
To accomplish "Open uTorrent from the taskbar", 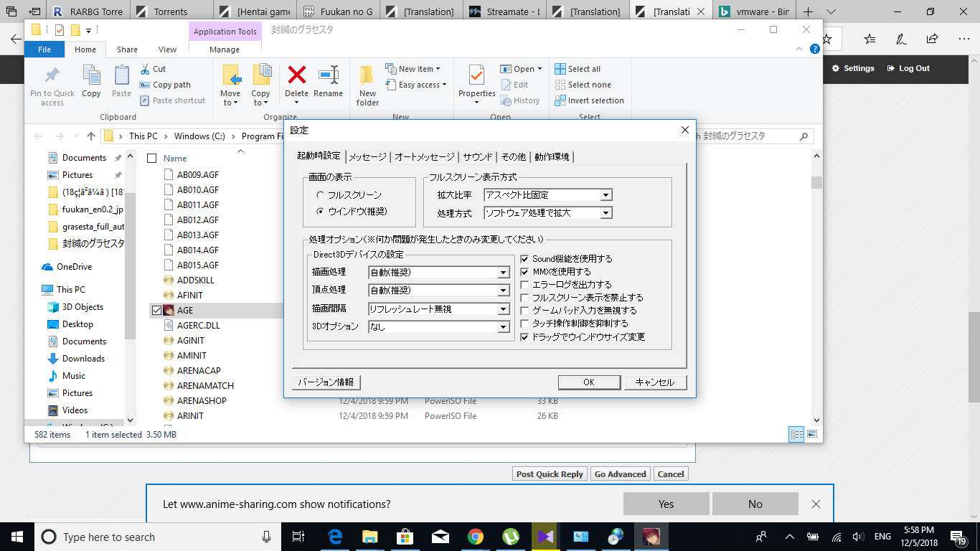I will [510, 537].
